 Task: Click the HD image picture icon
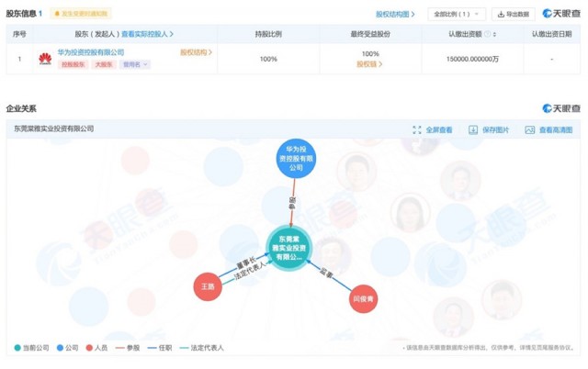point(530,130)
